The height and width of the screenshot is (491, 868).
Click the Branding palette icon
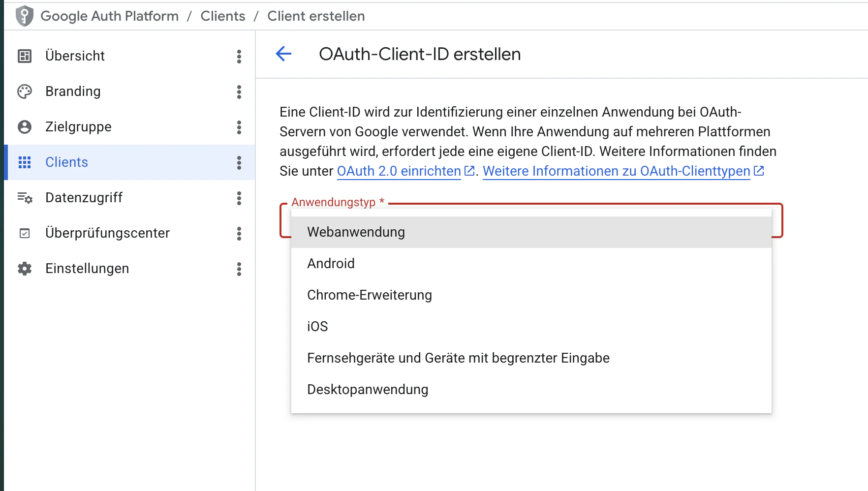click(25, 92)
